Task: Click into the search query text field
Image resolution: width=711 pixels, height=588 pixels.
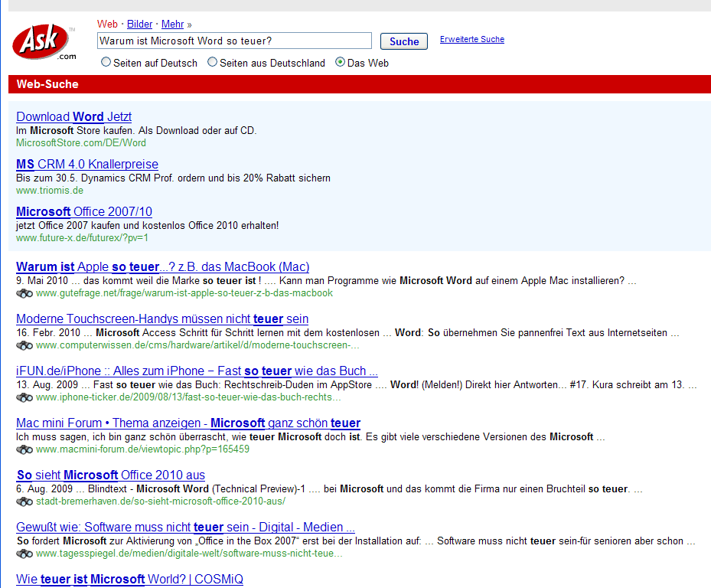Action: pos(234,41)
